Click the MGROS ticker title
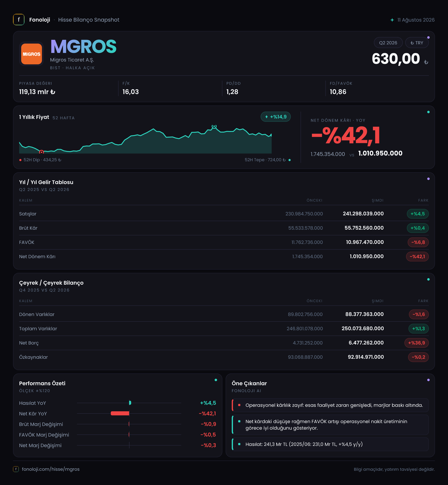 click(83, 47)
